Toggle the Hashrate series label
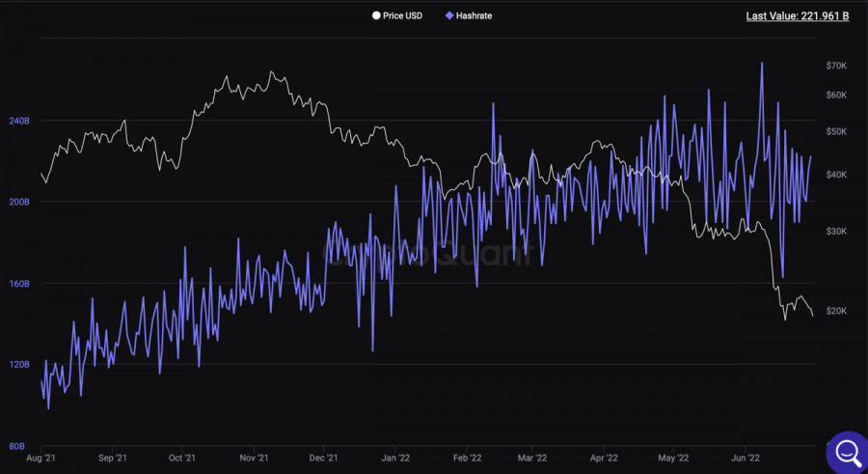Screen dimensions: 868x474 pyautogui.click(x=474, y=16)
